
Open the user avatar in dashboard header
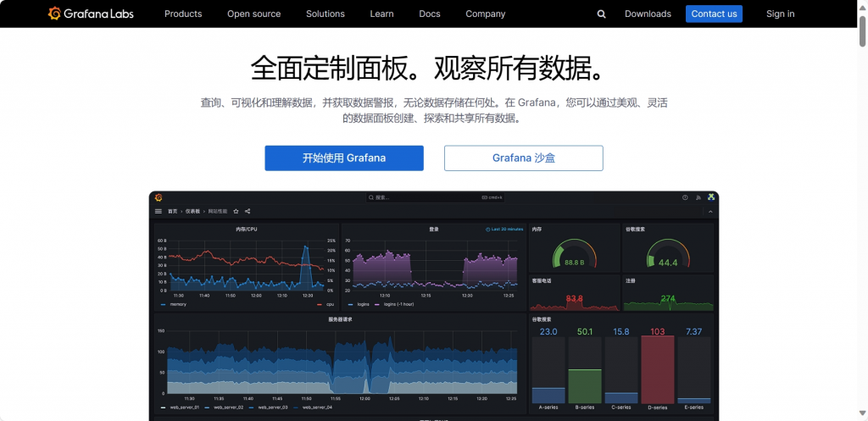click(x=711, y=197)
